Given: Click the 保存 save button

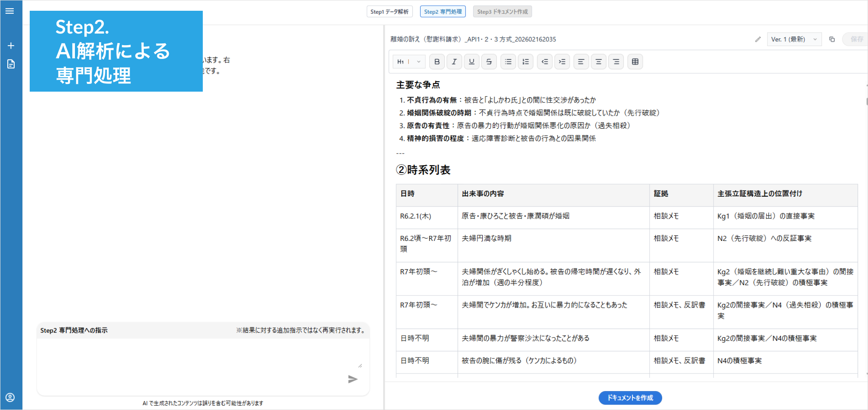Looking at the screenshot, I should pos(856,40).
